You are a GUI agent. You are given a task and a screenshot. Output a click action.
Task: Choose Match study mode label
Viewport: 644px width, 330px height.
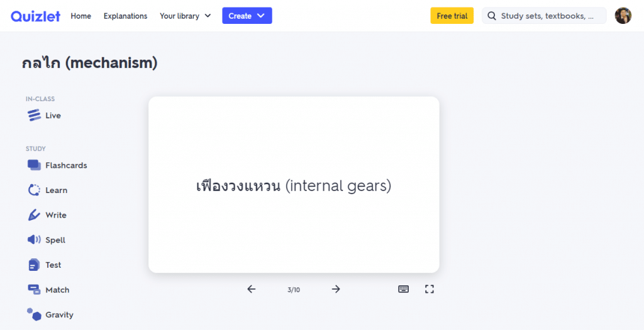57,290
